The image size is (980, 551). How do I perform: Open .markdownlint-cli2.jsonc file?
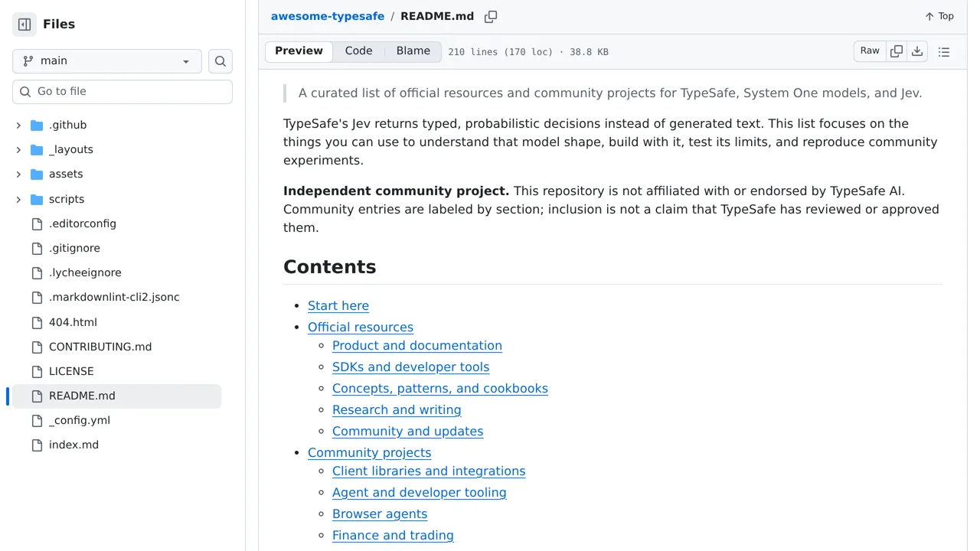click(114, 297)
